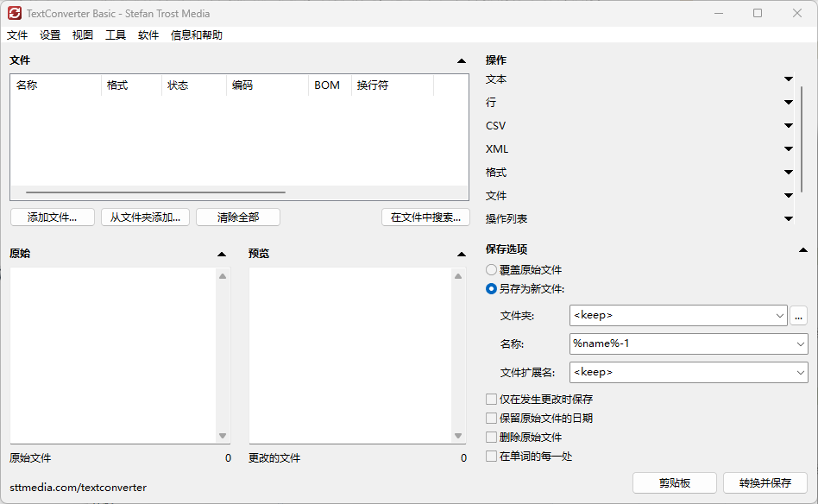Click the 添加文件... button
The height and width of the screenshot is (504, 818).
tap(52, 217)
